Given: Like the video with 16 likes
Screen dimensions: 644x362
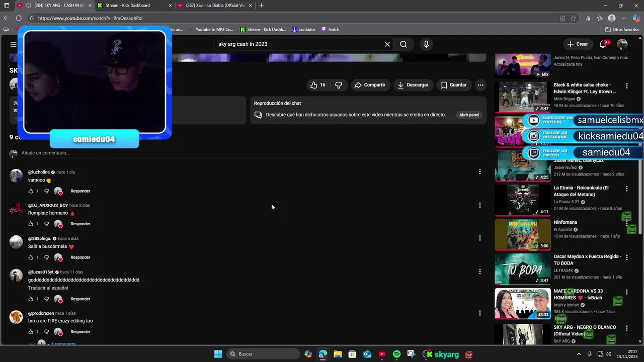Looking at the screenshot, I should point(318,85).
